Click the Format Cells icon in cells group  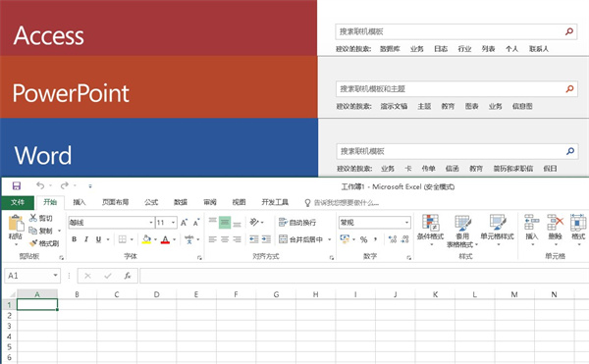pyautogui.click(x=578, y=222)
